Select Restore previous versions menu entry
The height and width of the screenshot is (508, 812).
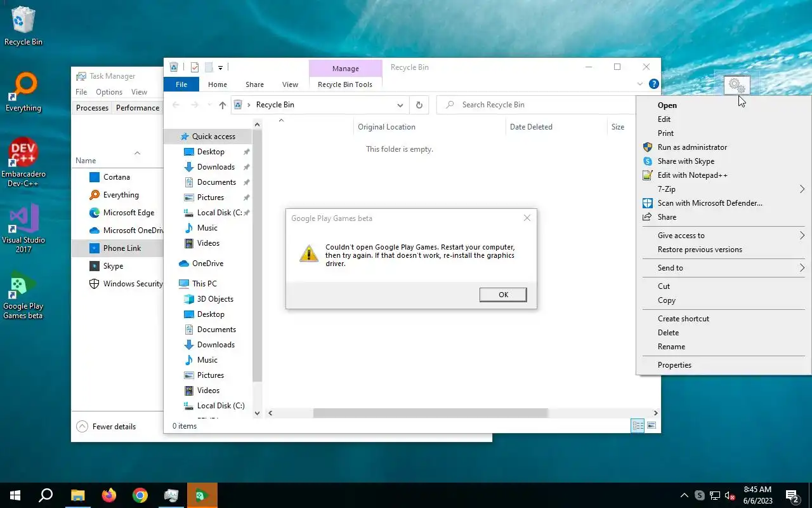[723, 250]
